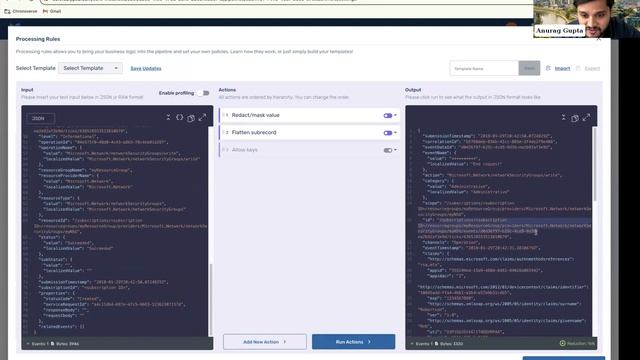This screenshot has height=360, width=640.
Task: Click the Export link
Action: click(592, 69)
